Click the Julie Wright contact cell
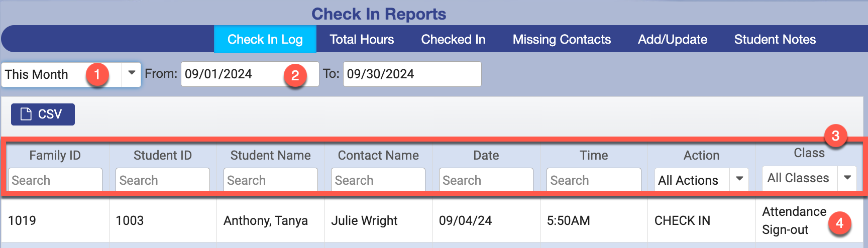The height and width of the screenshot is (248, 868). pos(364,221)
